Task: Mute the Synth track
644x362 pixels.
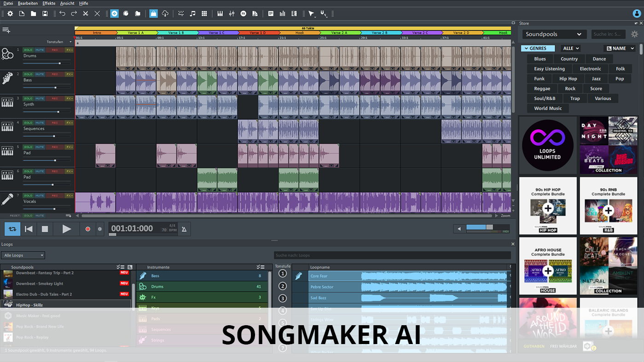Action: (x=40, y=98)
